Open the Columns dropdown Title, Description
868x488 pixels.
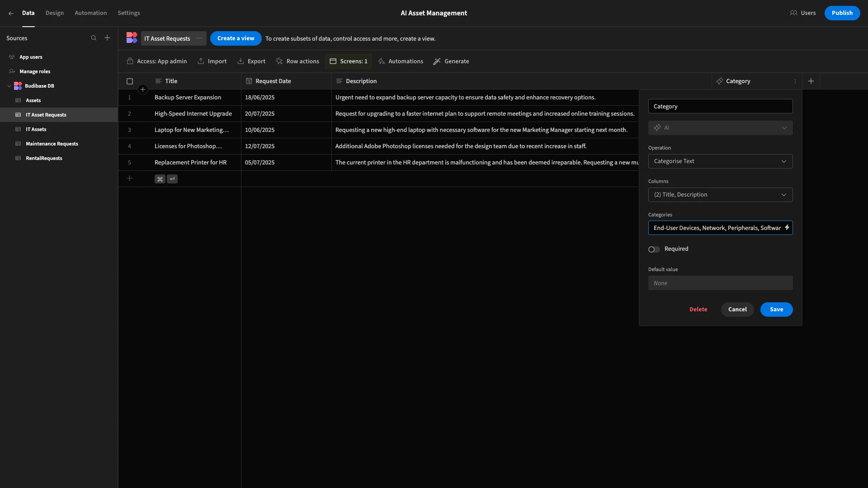pyautogui.click(x=720, y=195)
